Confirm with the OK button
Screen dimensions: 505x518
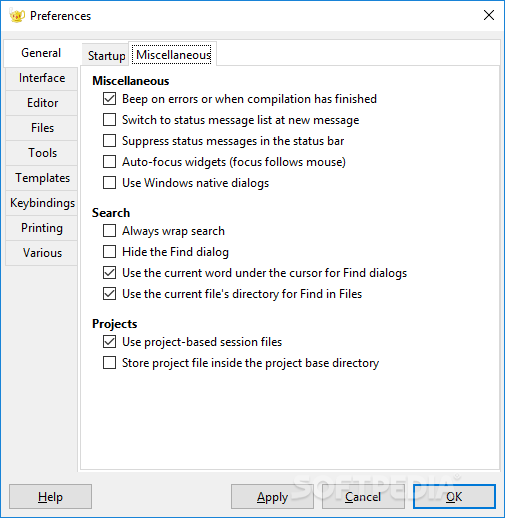click(x=454, y=497)
